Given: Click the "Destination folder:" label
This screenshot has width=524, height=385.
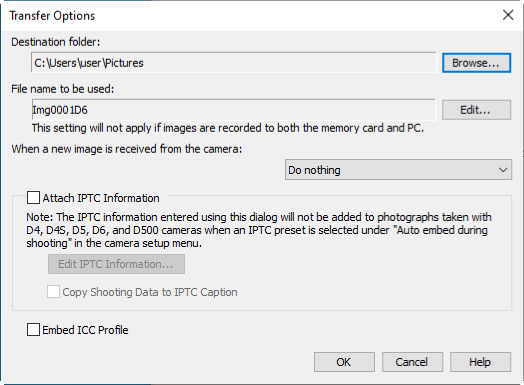Looking at the screenshot, I should pos(55,42).
